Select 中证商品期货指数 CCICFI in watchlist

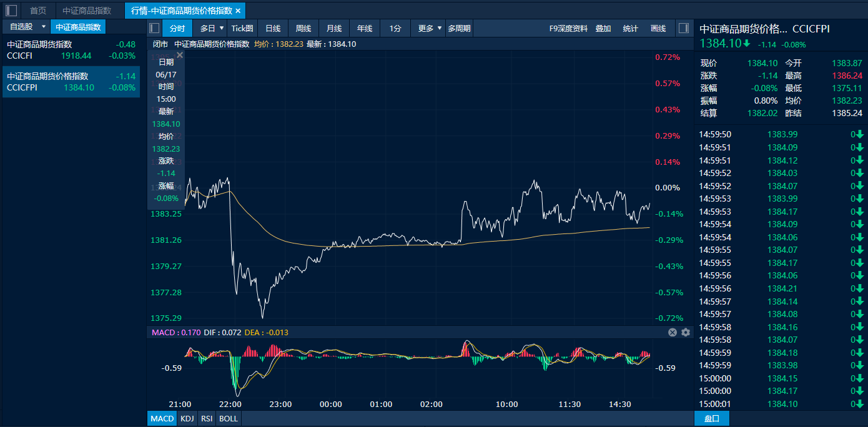coord(71,50)
